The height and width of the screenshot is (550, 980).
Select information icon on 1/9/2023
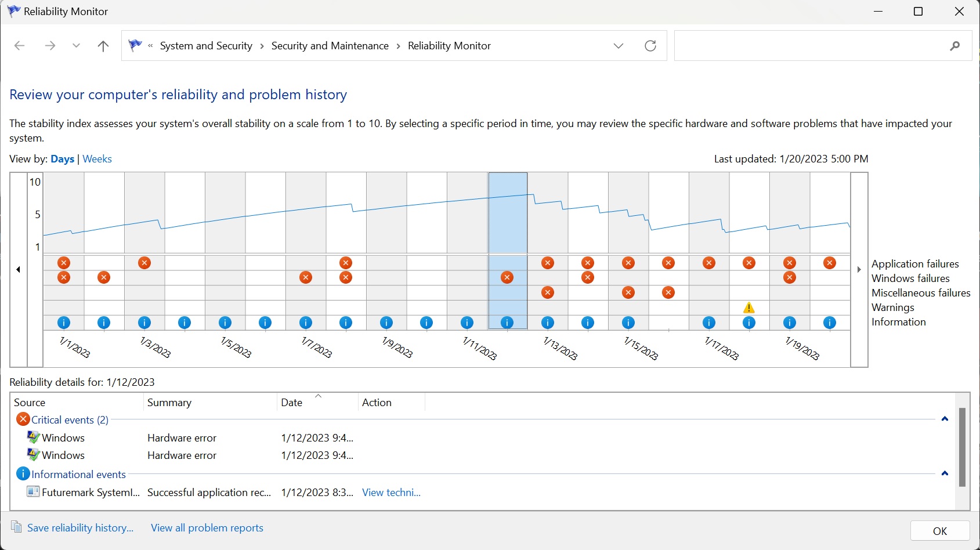point(386,323)
